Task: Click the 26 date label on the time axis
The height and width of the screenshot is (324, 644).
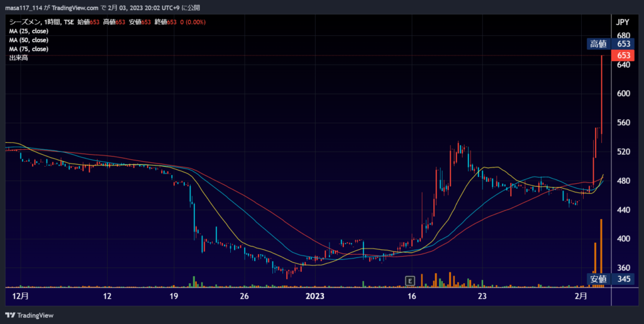Action: pyautogui.click(x=245, y=296)
